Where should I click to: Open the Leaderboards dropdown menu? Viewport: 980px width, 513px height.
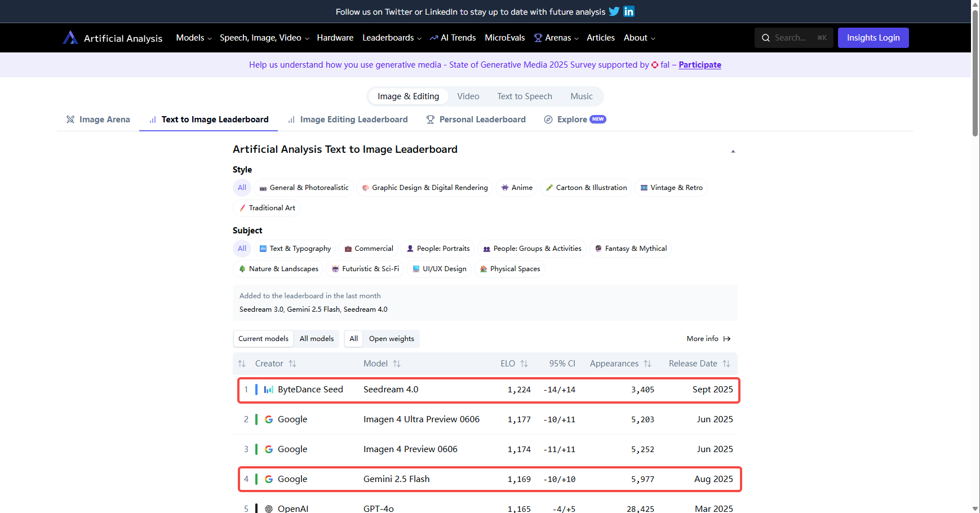click(x=392, y=38)
